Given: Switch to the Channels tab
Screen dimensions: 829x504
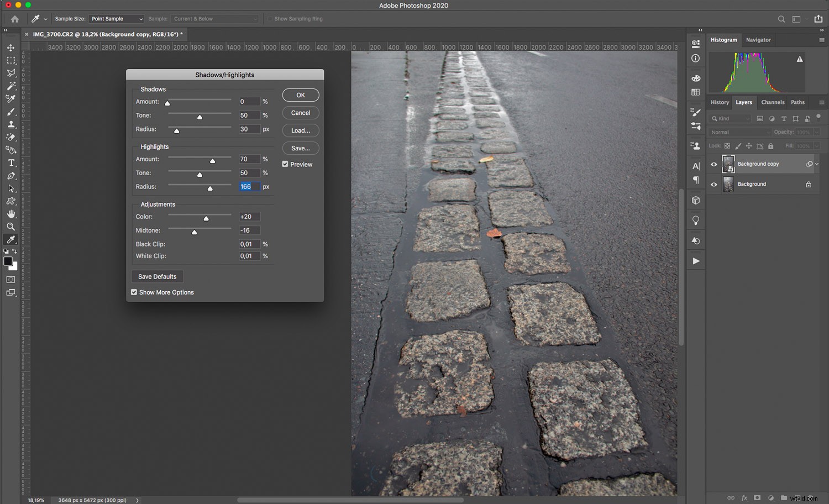Looking at the screenshot, I should pos(773,102).
